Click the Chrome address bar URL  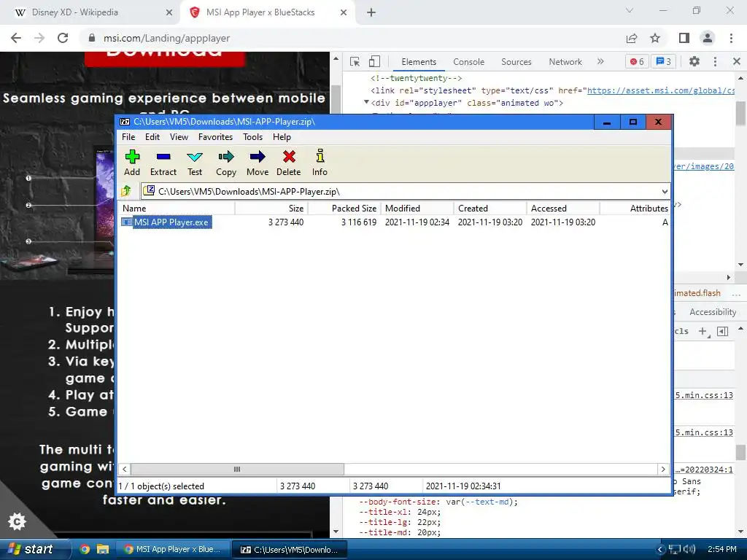[167, 38]
